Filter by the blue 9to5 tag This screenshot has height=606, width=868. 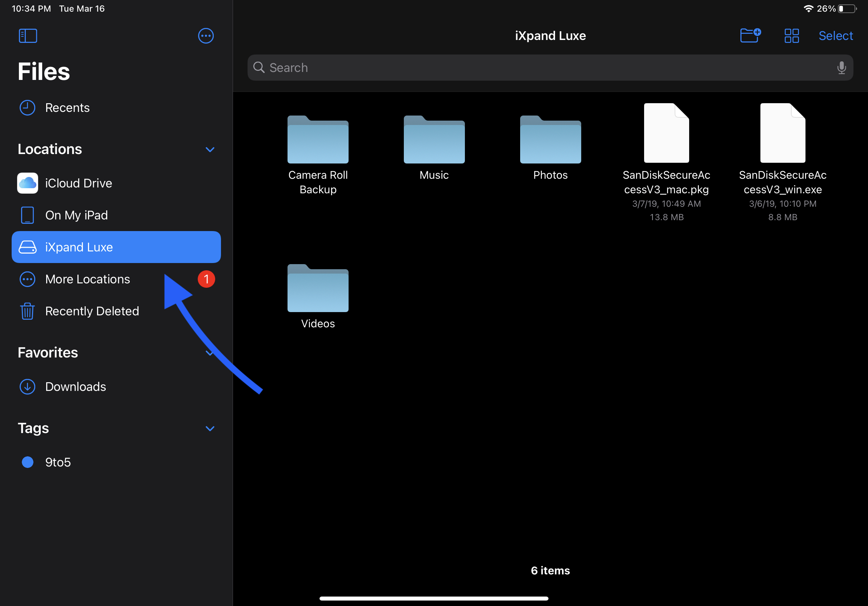[58, 462]
